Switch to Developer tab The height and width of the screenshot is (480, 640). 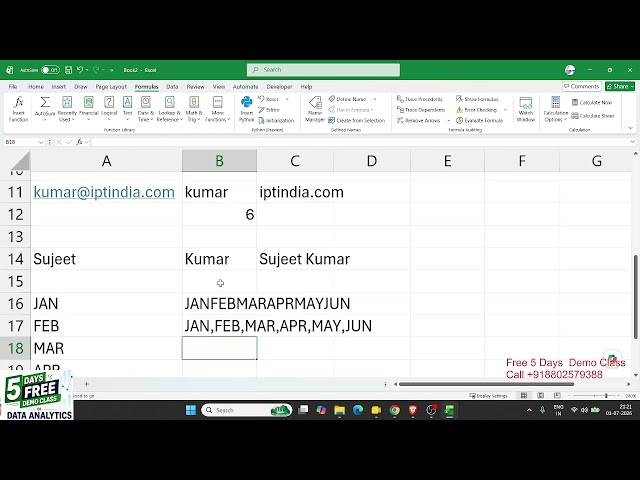pyautogui.click(x=280, y=87)
